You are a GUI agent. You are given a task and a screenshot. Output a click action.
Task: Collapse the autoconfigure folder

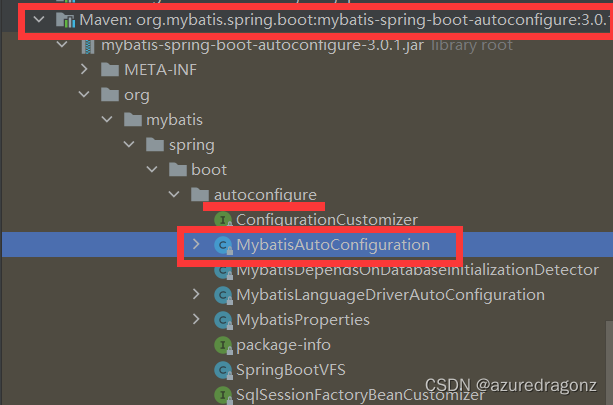pos(174,194)
